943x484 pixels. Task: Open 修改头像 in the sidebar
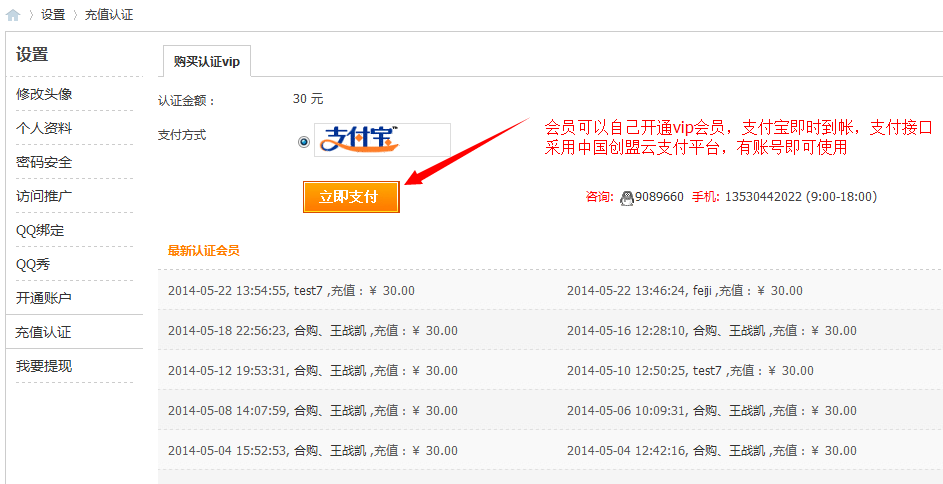coord(44,94)
